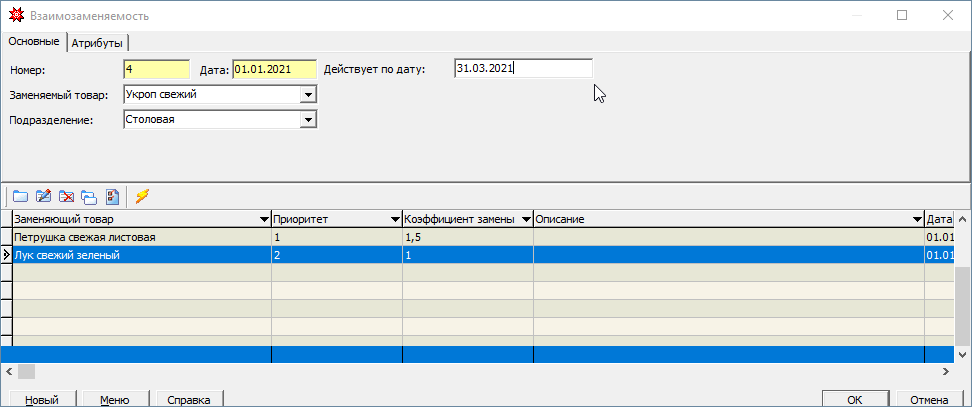
Task: Click the Справка help button
Action: (x=188, y=399)
